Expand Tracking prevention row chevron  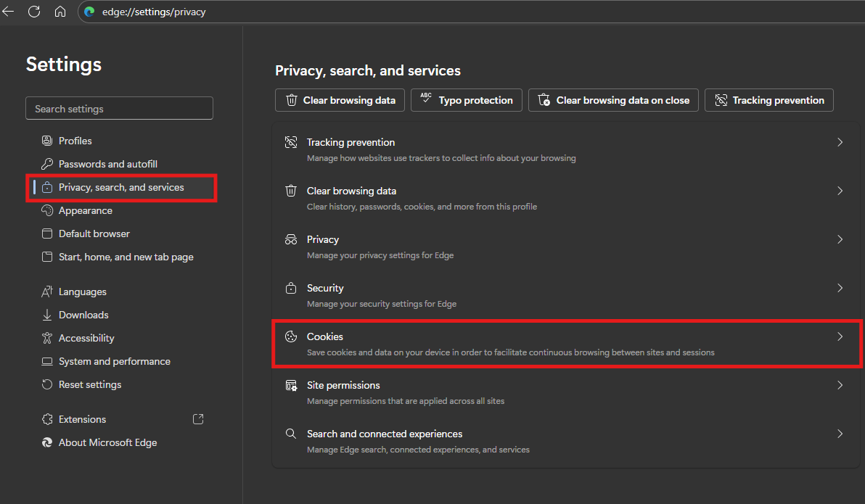(x=840, y=143)
